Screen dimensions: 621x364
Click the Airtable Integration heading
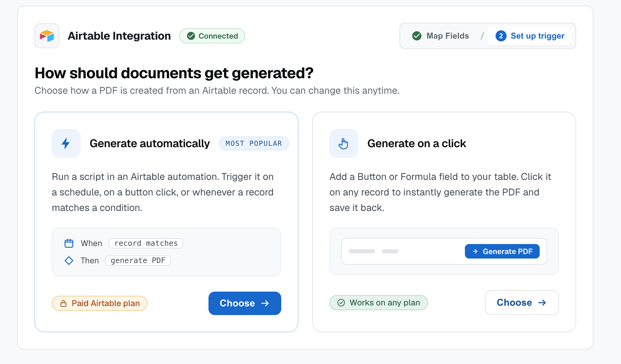pyautogui.click(x=119, y=36)
